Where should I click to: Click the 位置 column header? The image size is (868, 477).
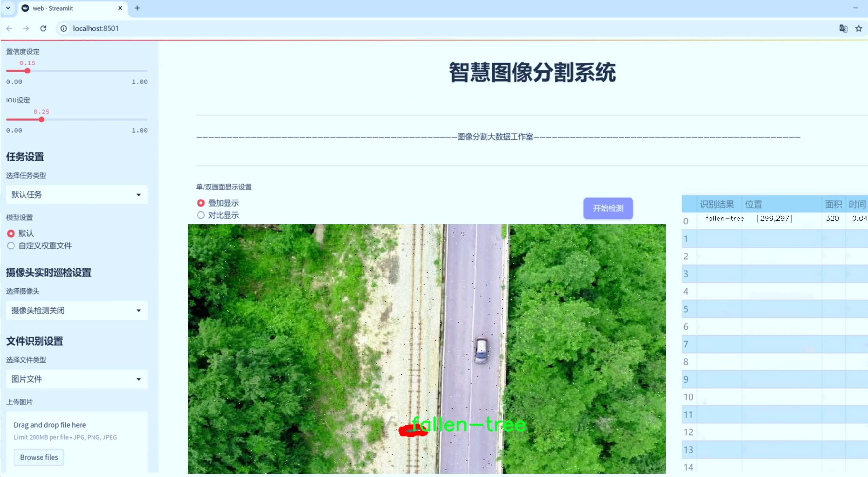point(781,204)
